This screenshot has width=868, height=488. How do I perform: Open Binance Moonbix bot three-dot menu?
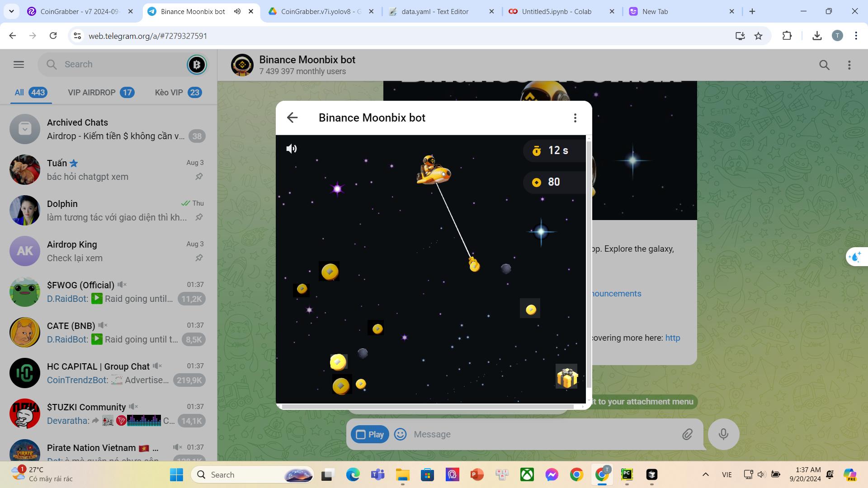(x=575, y=117)
